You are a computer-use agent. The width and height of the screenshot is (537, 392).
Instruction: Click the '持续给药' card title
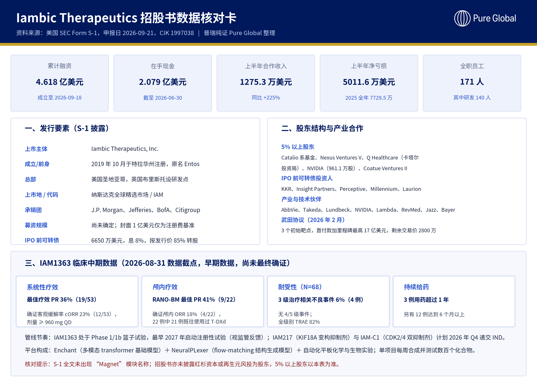point(416,287)
